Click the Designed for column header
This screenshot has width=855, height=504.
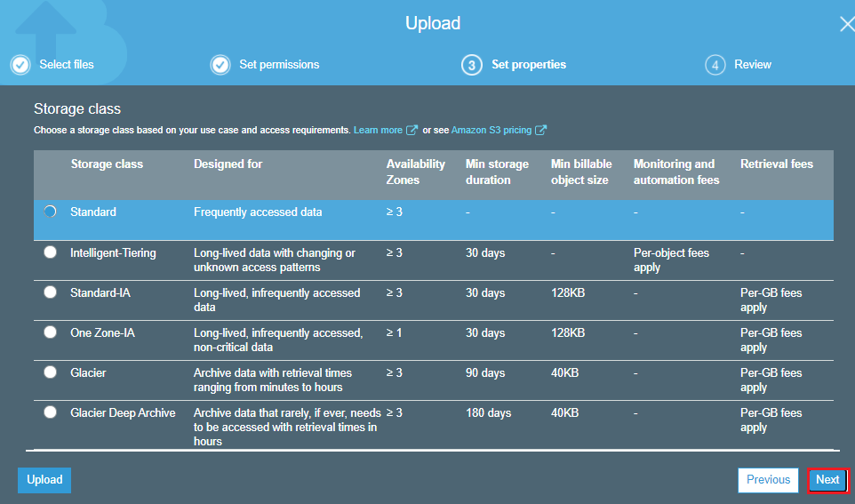228,164
